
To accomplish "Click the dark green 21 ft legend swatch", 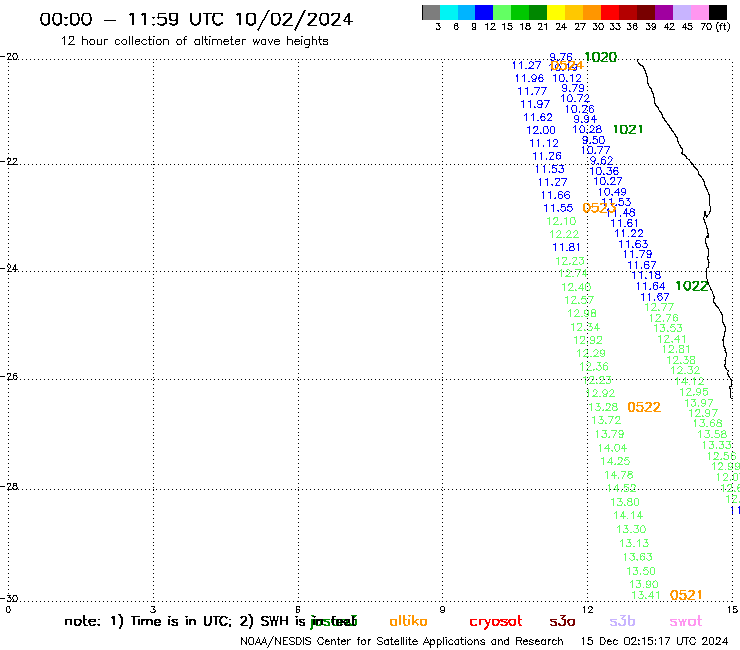I will (x=538, y=12).
